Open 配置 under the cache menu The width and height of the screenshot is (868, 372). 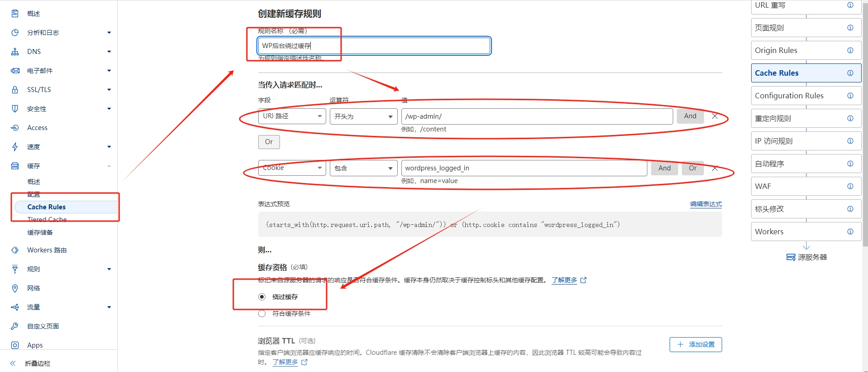click(x=34, y=194)
